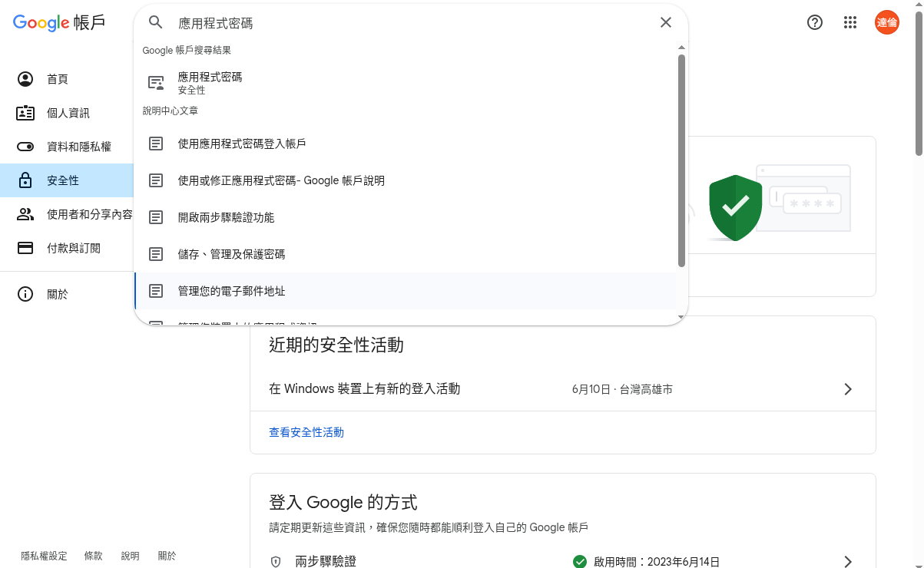Open article 開啟兩步驟驗證功能
Screen dimensions: 924x568
[x=406, y=217]
